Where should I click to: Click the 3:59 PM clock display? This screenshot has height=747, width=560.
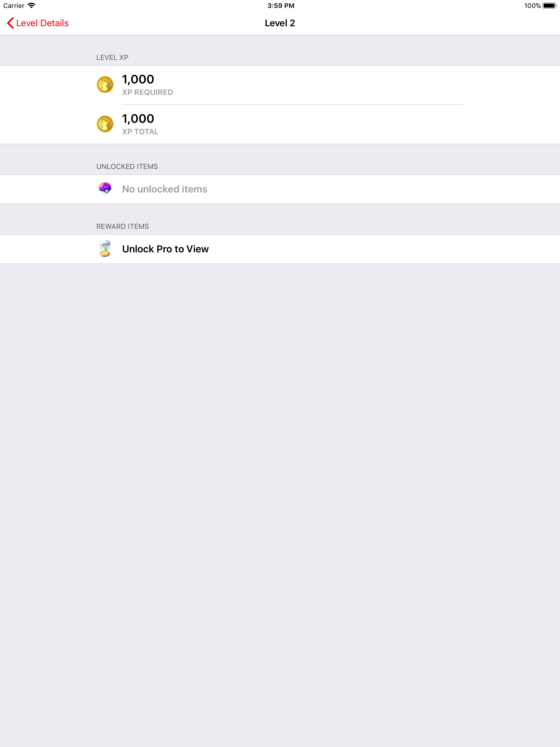[280, 5]
